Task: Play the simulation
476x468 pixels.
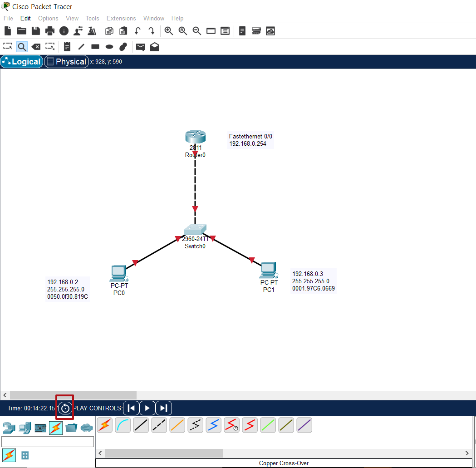Action: (x=147, y=408)
